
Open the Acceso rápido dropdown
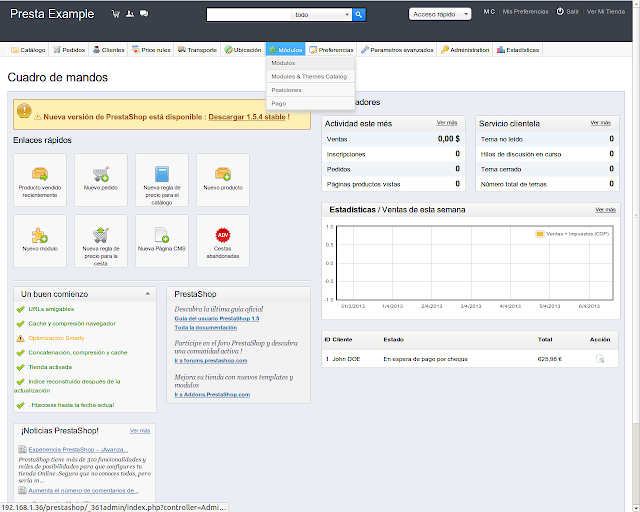[440, 14]
